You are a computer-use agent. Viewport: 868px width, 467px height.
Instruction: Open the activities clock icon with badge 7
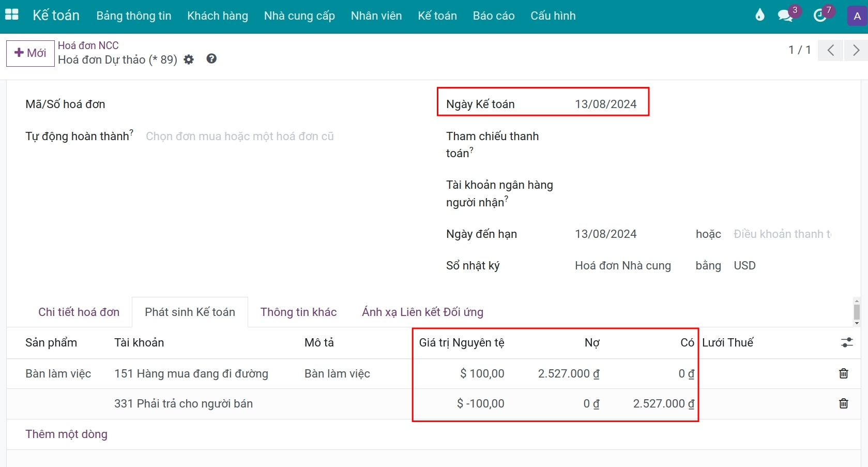click(x=821, y=15)
